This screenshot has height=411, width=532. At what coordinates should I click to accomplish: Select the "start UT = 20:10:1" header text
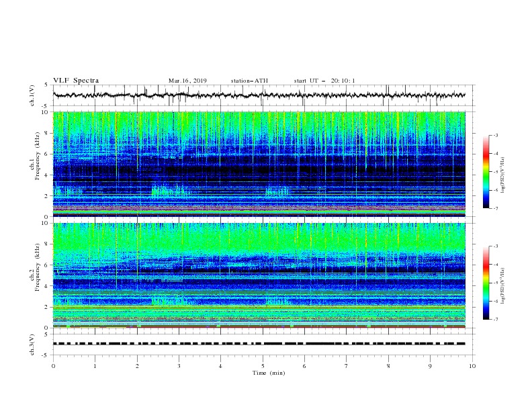324,81
